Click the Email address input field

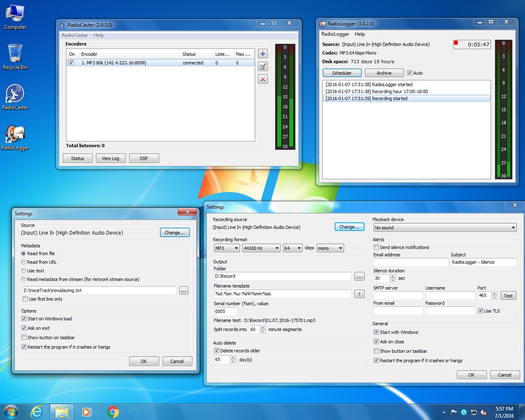[x=411, y=262]
